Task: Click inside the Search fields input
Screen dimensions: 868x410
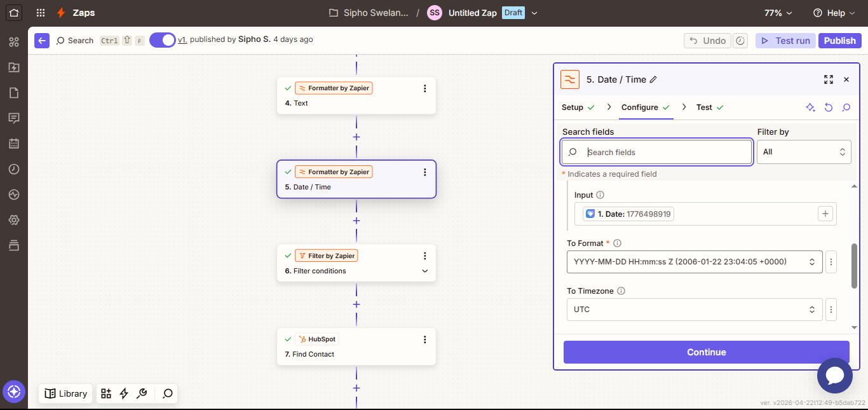Action: click(x=657, y=153)
